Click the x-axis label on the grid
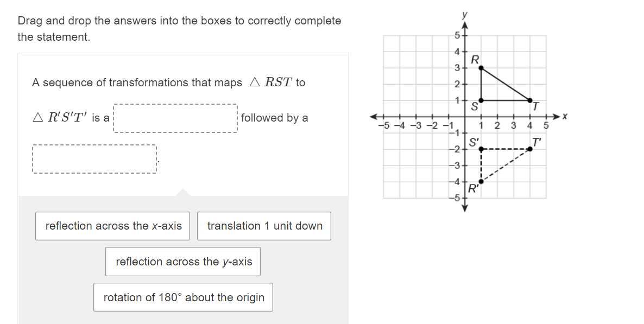The image size is (644, 324). click(x=564, y=116)
